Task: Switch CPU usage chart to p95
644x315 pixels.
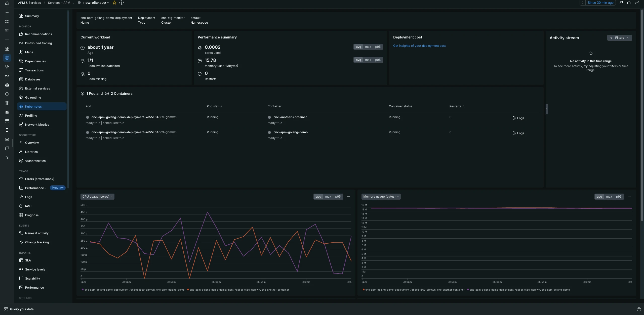Action: (338, 197)
